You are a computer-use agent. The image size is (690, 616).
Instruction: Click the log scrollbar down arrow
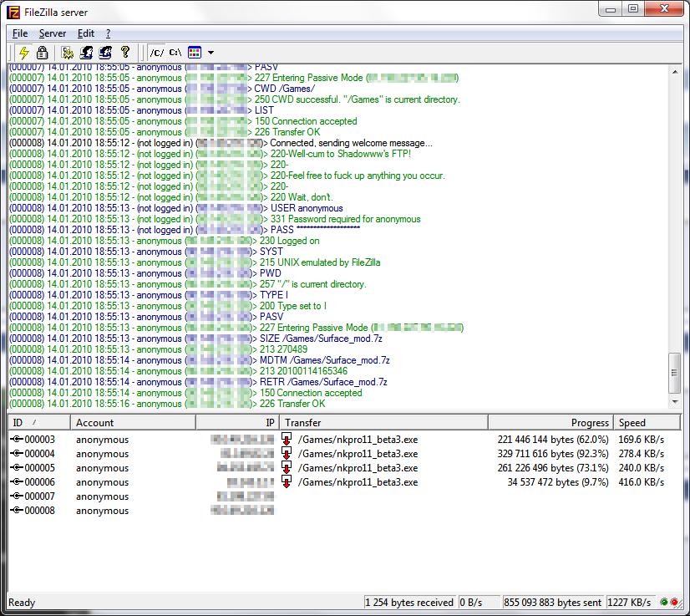[x=675, y=401]
